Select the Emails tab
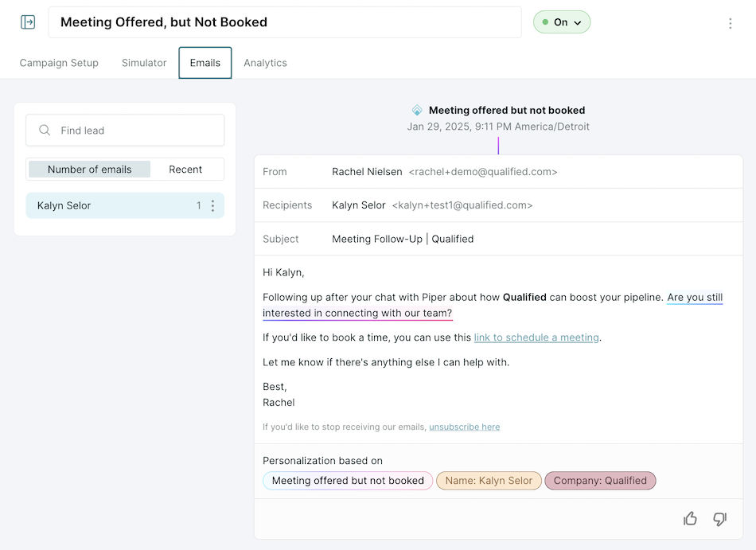The image size is (756, 550). pyautogui.click(x=205, y=63)
